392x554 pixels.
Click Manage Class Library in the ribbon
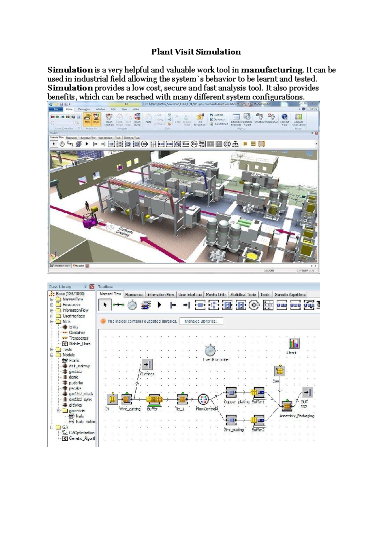click(x=299, y=120)
